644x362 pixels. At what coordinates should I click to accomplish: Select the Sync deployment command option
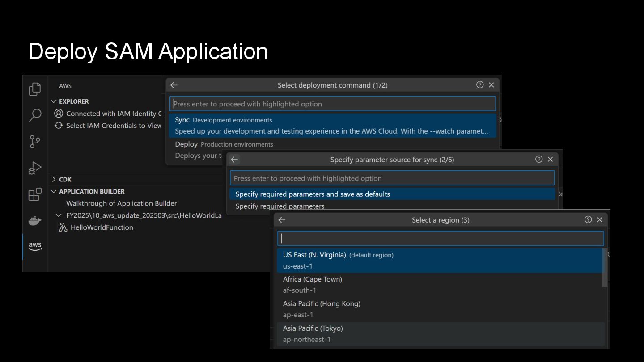[332, 126]
